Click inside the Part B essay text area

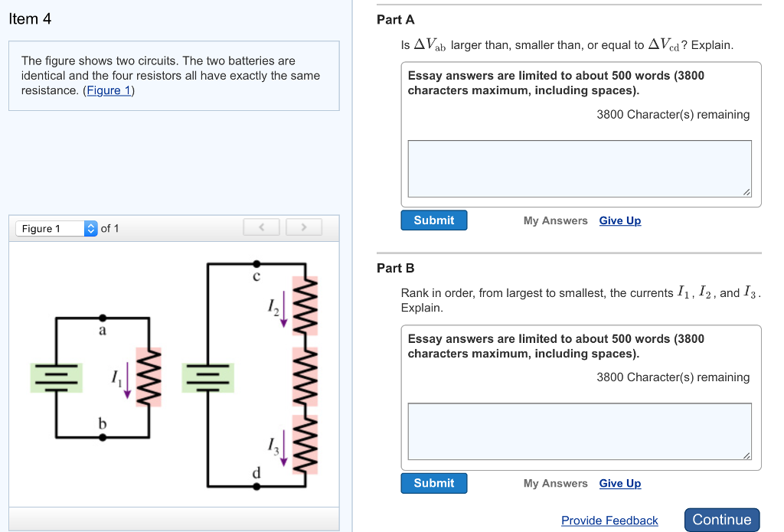(x=579, y=430)
